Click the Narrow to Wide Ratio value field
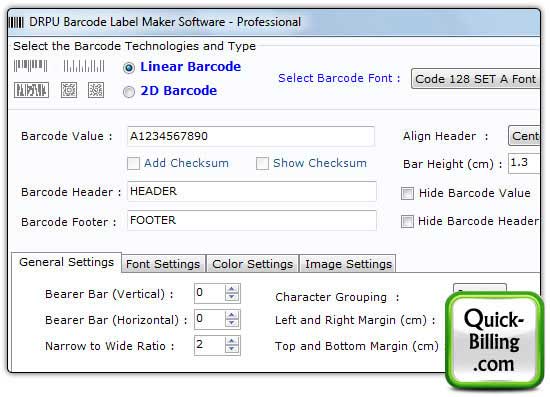Image resolution: width=550 pixels, height=397 pixels. point(210,345)
